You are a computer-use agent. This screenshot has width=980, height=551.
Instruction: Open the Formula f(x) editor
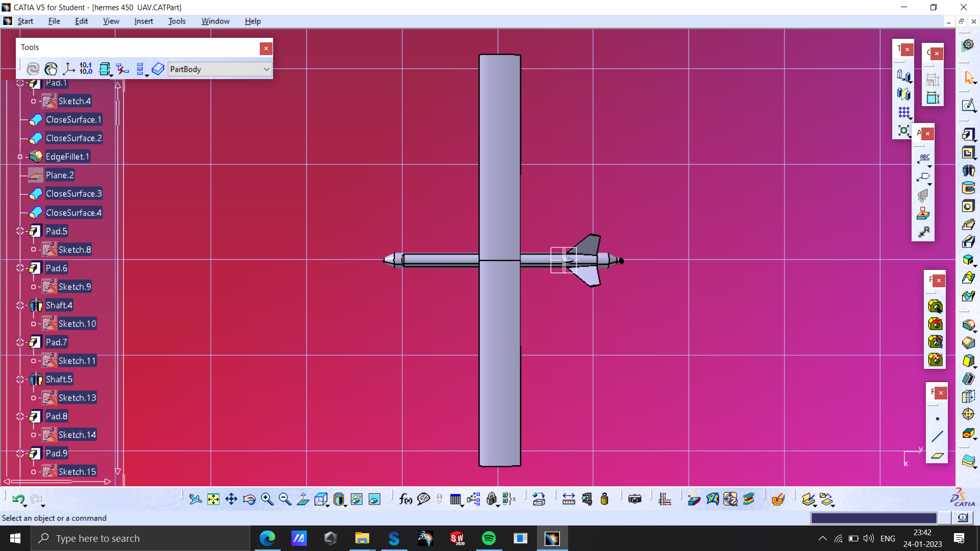pos(406,499)
